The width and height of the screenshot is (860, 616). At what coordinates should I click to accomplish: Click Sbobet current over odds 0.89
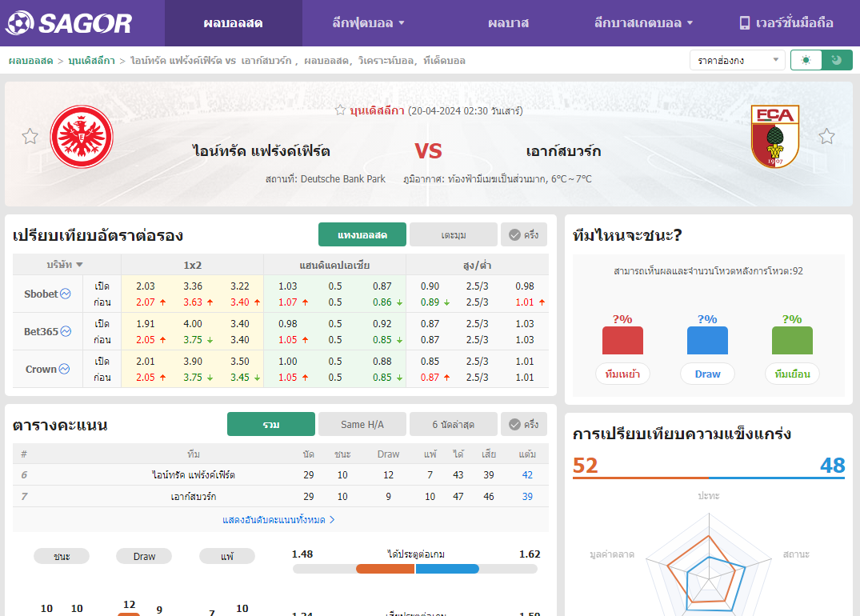click(430, 302)
